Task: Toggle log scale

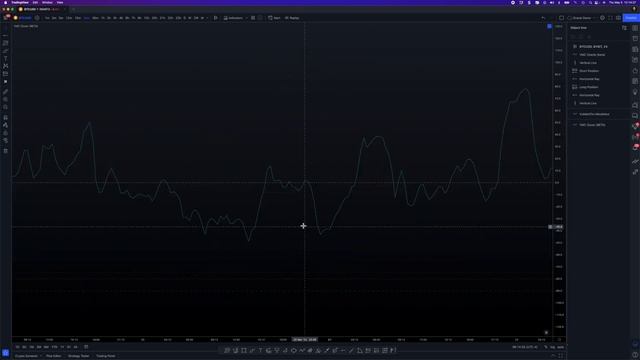Action: (553, 347)
